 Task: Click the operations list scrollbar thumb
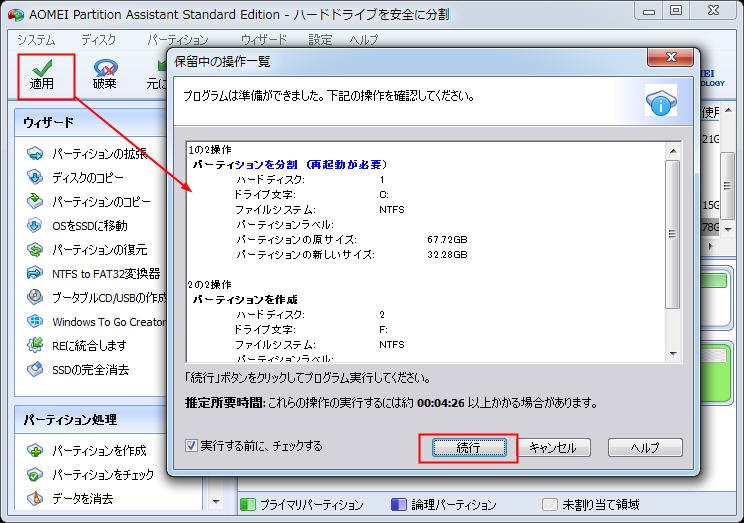click(x=673, y=234)
